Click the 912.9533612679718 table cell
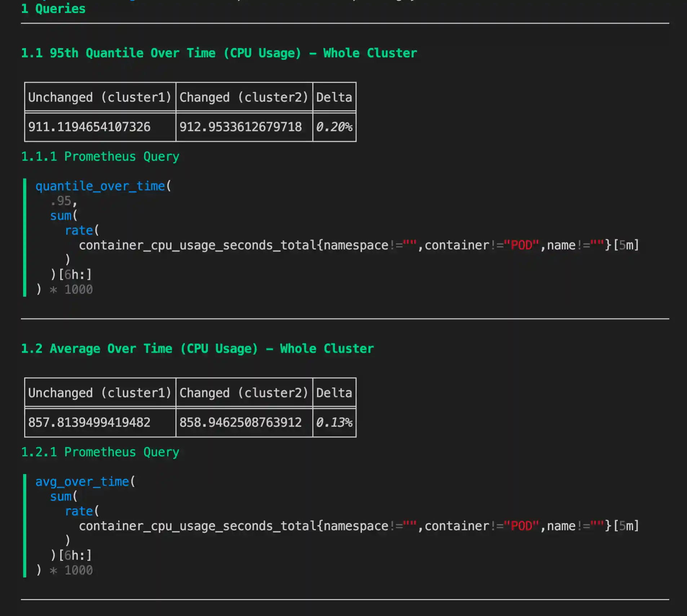 (x=240, y=127)
